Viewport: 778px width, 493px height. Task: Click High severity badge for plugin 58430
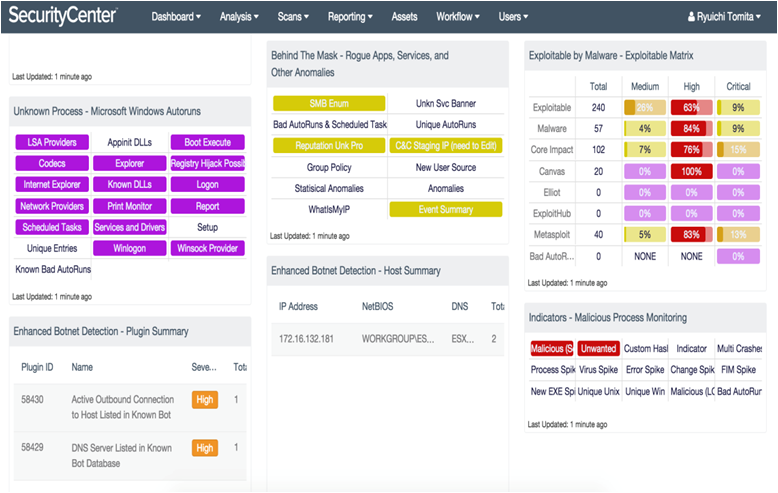204,399
